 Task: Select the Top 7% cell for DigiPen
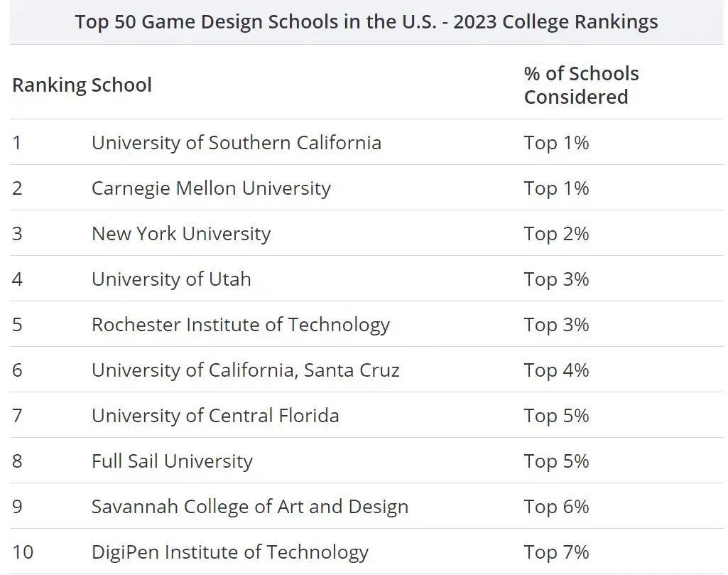pyautogui.click(x=556, y=552)
